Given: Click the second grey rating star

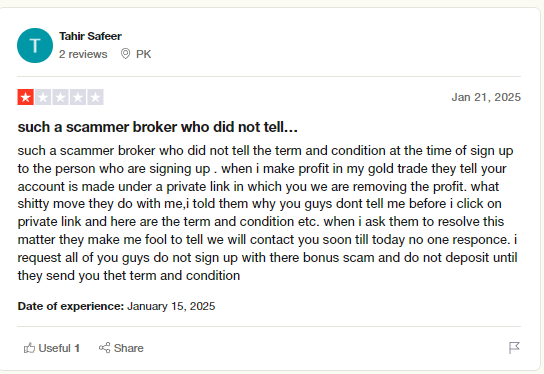Looking at the screenshot, I should click(43, 97).
